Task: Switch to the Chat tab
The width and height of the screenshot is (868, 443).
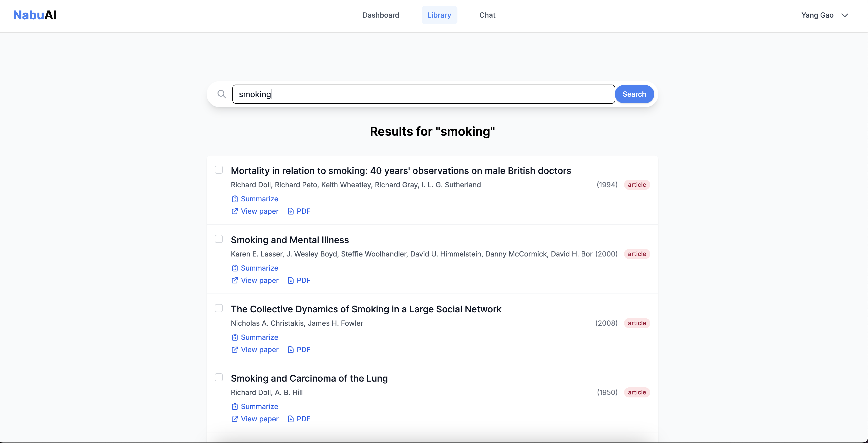Action: pos(487,15)
